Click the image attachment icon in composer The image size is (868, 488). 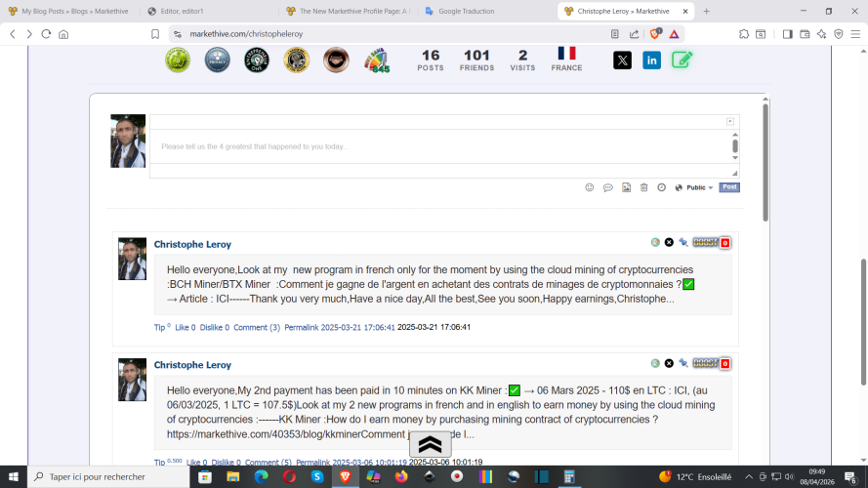click(626, 187)
